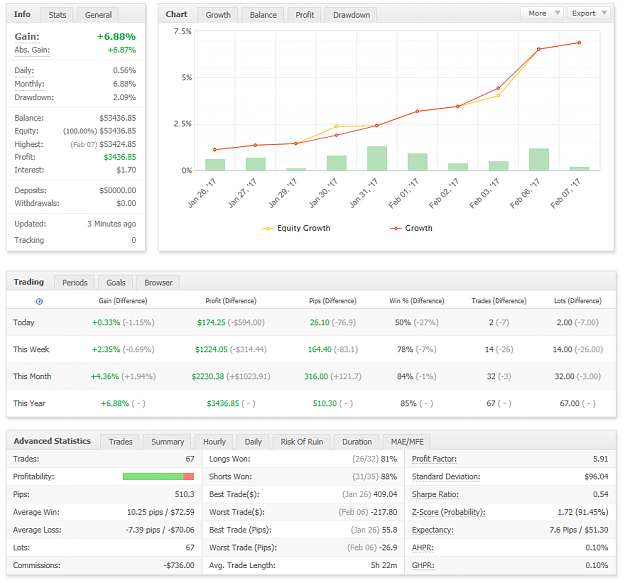Switch to the Goals tab

click(x=116, y=283)
